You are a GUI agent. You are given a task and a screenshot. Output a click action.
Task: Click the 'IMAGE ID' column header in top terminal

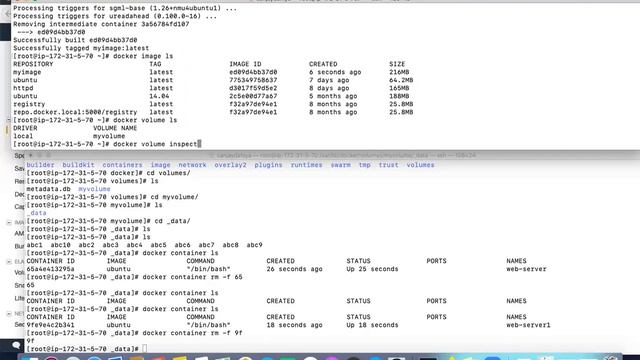(x=245, y=64)
